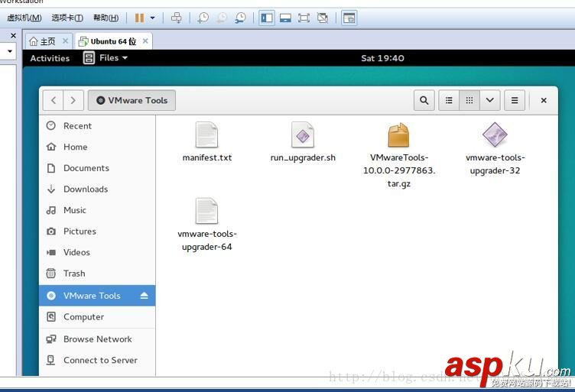Open Computer in the sidebar
The height and width of the screenshot is (392, 575).
[x=97, y=316]
